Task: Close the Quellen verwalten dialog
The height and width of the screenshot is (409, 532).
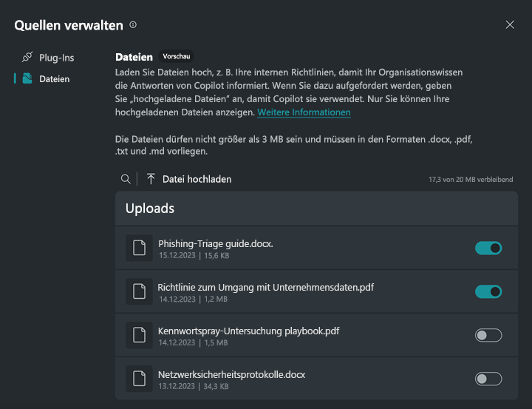Action: tap(510, 24)
